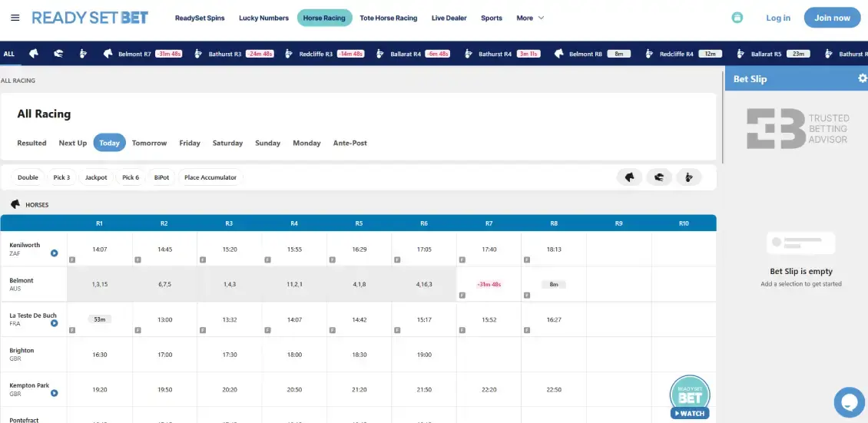Select greyhound filter icon in bet types row
Image resolution: width=868 pixels, height=423 pixels.
[659, 177]
